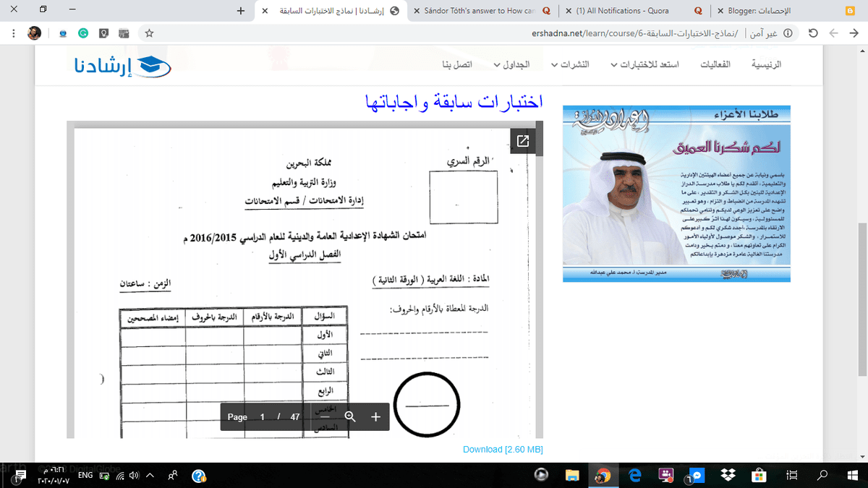Open the taskbar clock and date

click(52, 476)
